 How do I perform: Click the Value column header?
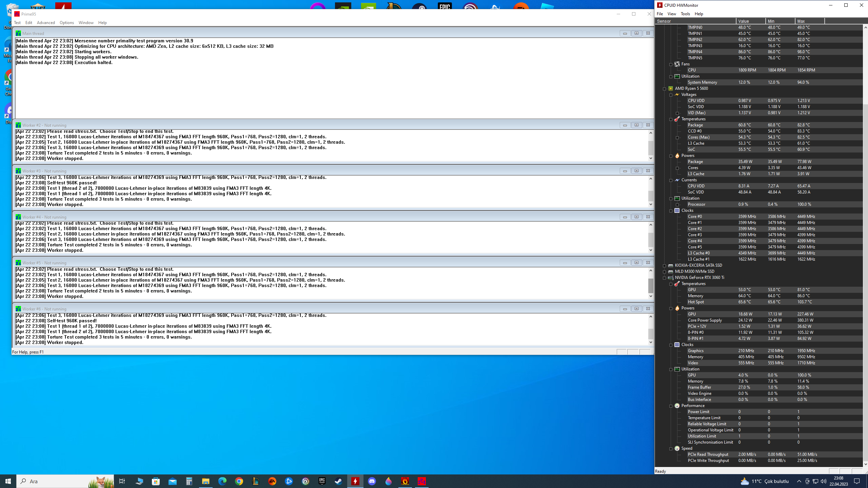click(x=751, y=21)
